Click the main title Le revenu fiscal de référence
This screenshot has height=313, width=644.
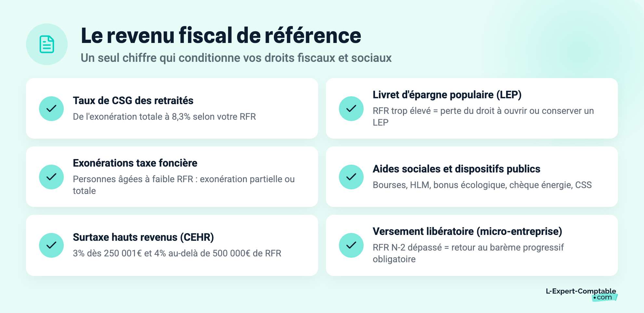click(221, 35)
